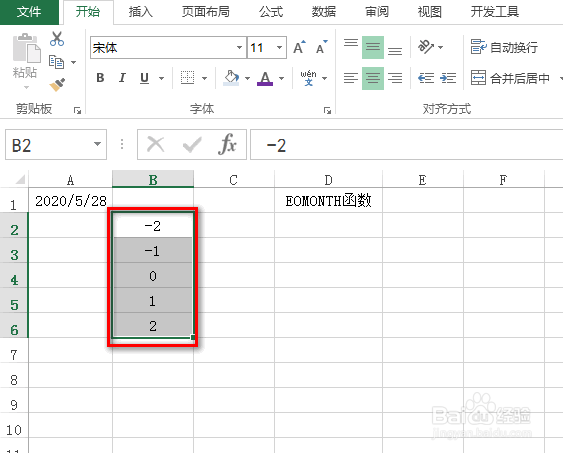Image resolution: width=563 pixels, height=453 pixels.
Task: Expand the phonetic guide dropdown arrow
Action: pos(325,78)
